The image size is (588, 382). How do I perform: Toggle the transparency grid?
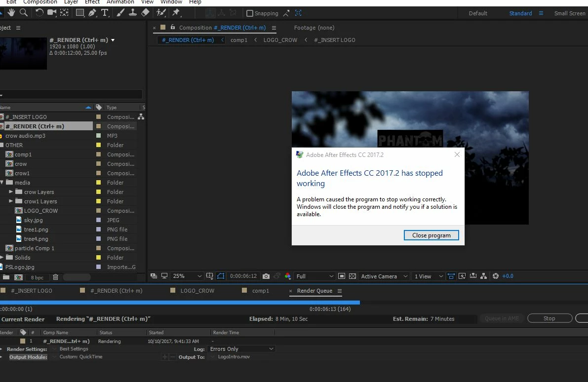(353, 276)
